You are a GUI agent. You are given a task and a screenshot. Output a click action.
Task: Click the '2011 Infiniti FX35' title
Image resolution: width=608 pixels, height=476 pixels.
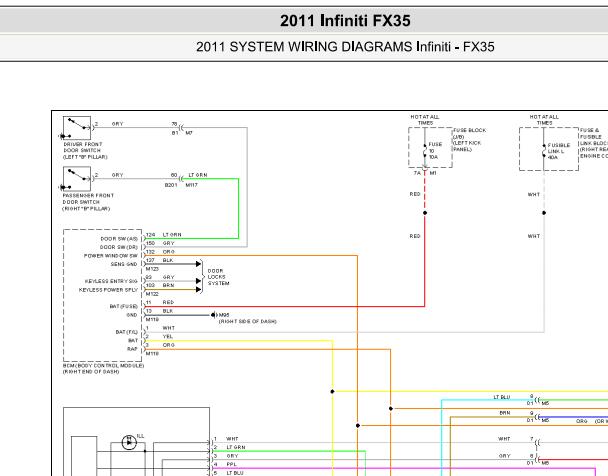pyautogui.click(x=345, y=21)
